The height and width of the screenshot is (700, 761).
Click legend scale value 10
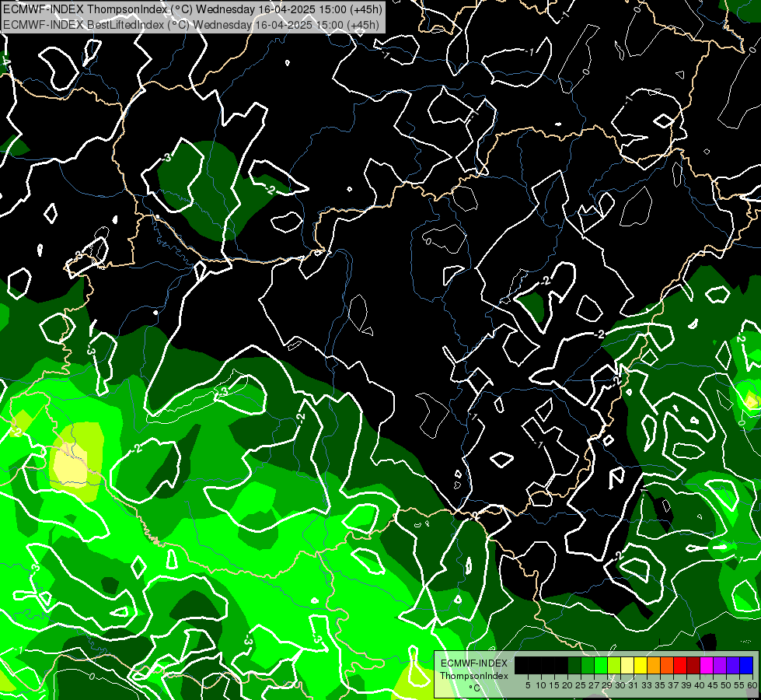coord(541,685)
